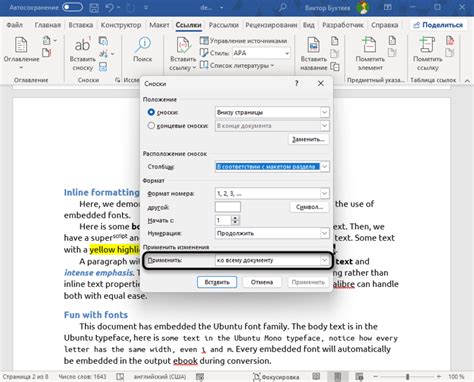This screenshot has height=382, width=474.
Task: Open quick access toolbar customize arrow
Action: click(146, 7)
